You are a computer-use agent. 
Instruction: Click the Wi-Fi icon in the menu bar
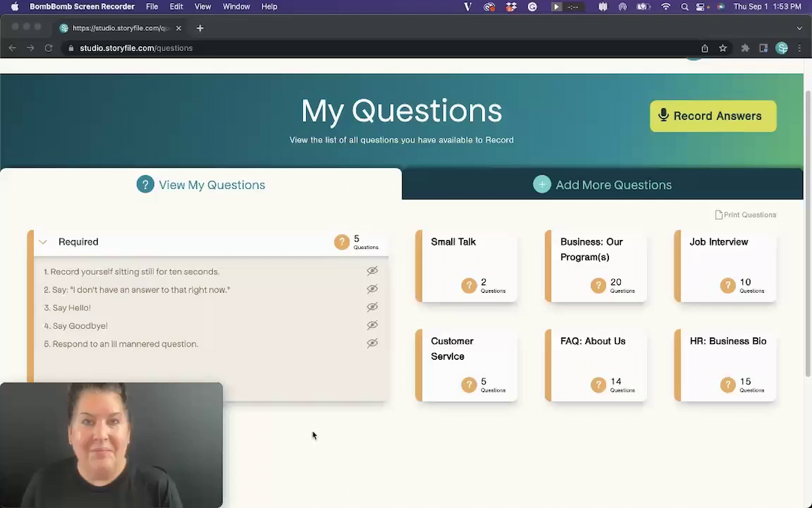[x=666, y=7]
